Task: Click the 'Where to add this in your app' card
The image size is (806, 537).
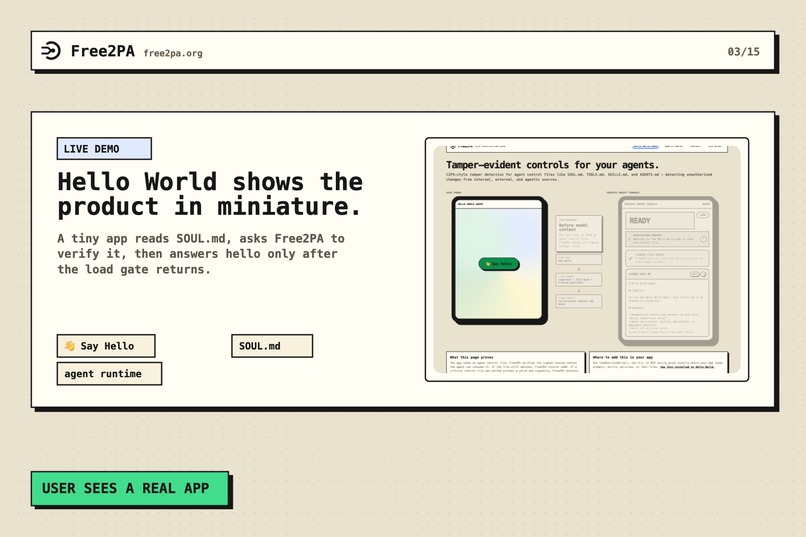Action: (658, 362)
